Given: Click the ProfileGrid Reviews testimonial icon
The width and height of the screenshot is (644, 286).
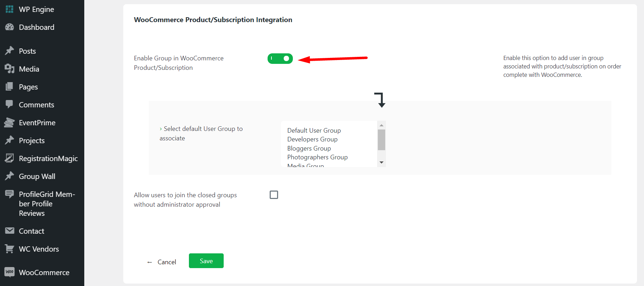Looking at the screenshot, I should point(9,194).
